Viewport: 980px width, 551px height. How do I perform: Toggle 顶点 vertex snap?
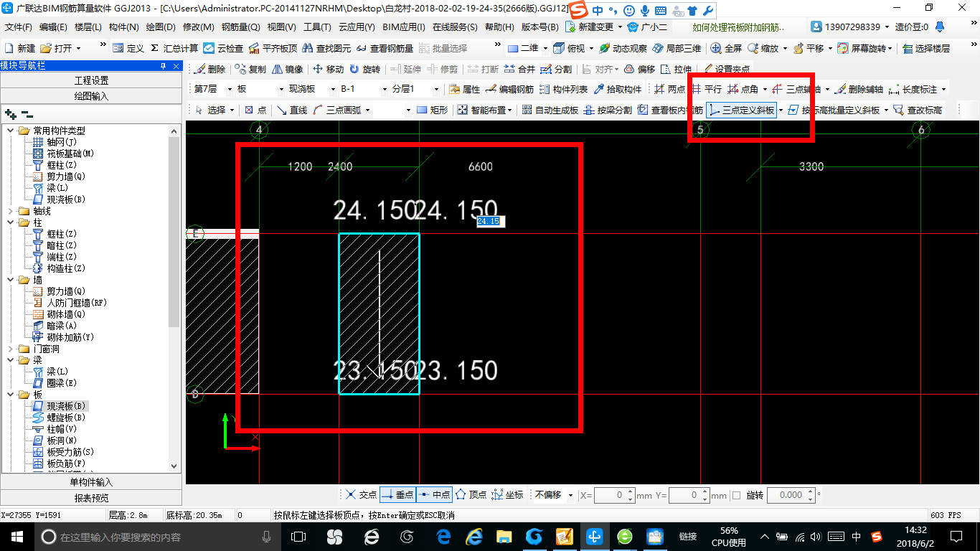(x=471, y=495)
